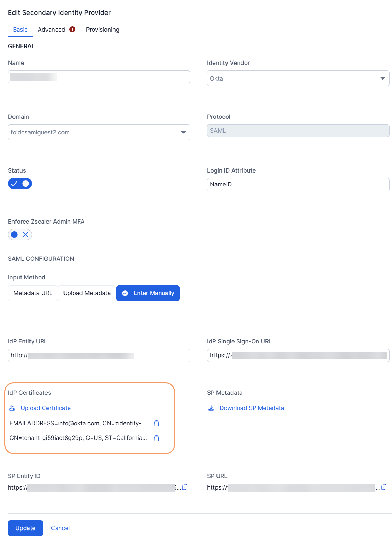
Task: Copy the SP Entity ID value
Action: 185,487
